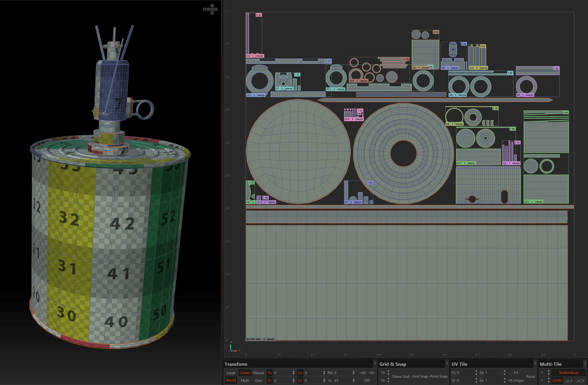588x385 pixels.
Task: Open Transform panel help via its ? icon
Action: (x=375, y=364)
